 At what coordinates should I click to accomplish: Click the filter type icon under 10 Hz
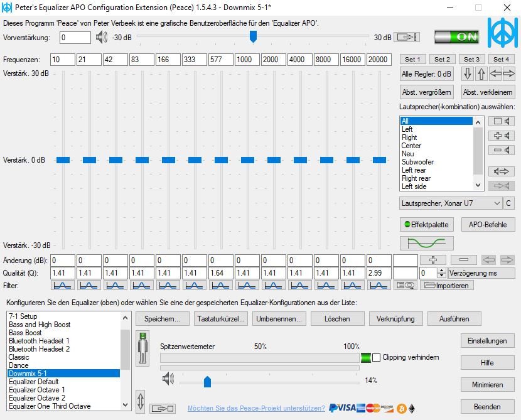[63, 286]
